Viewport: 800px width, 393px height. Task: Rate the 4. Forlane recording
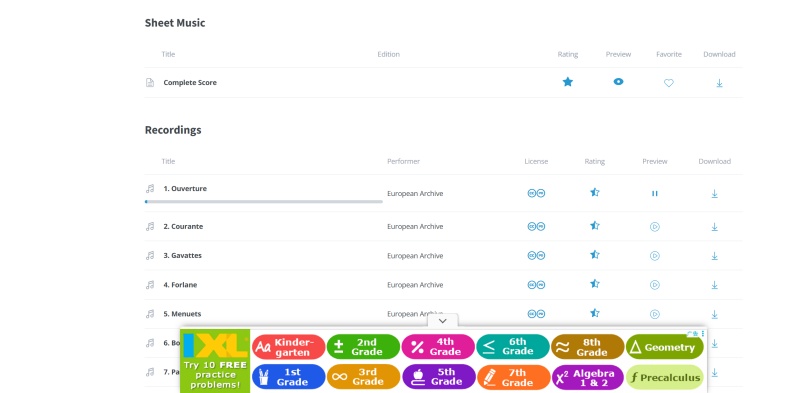point(594,283)
